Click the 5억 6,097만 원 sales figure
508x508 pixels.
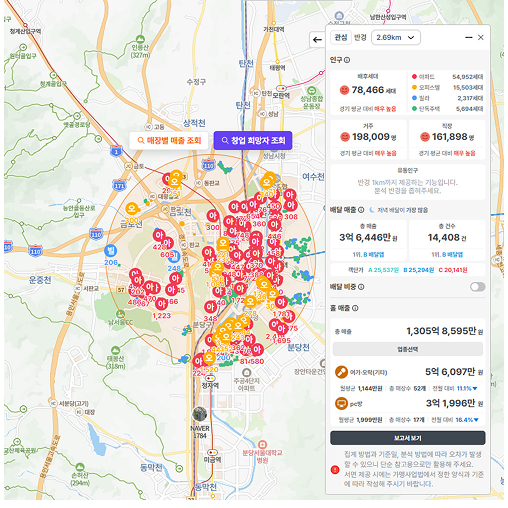pos(454,372)
